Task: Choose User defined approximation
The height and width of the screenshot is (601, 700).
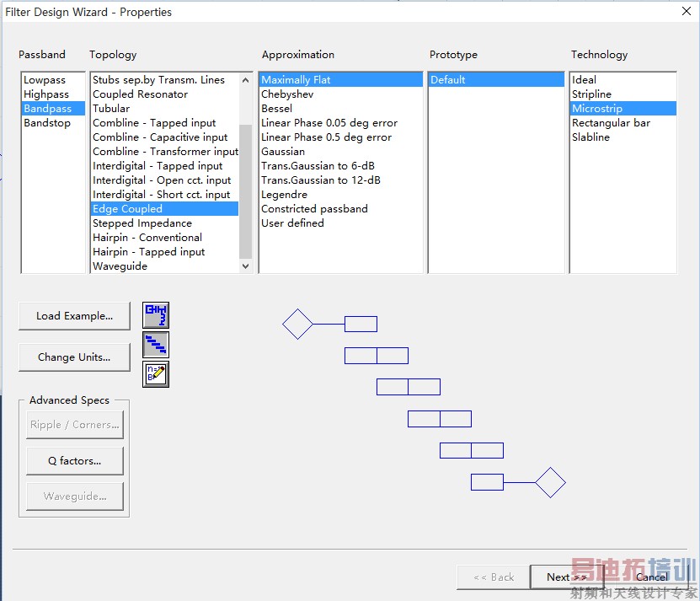Action: pos(340,223)
